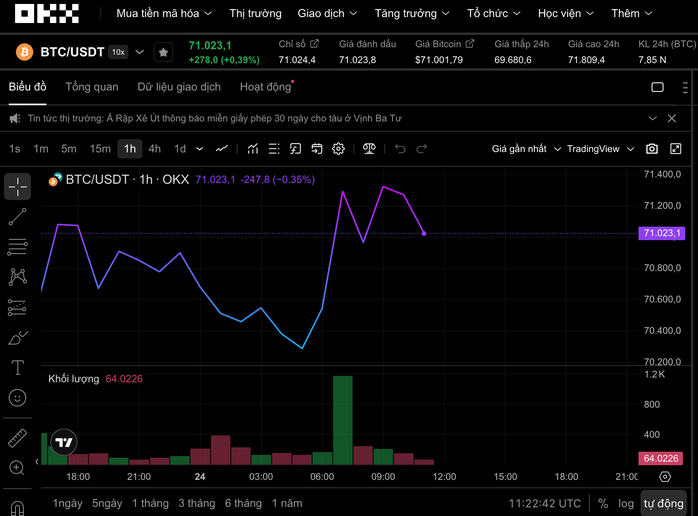Toggle the percent scale option
The width and height of the screenshot is (698, 516).
click(603, 504)
